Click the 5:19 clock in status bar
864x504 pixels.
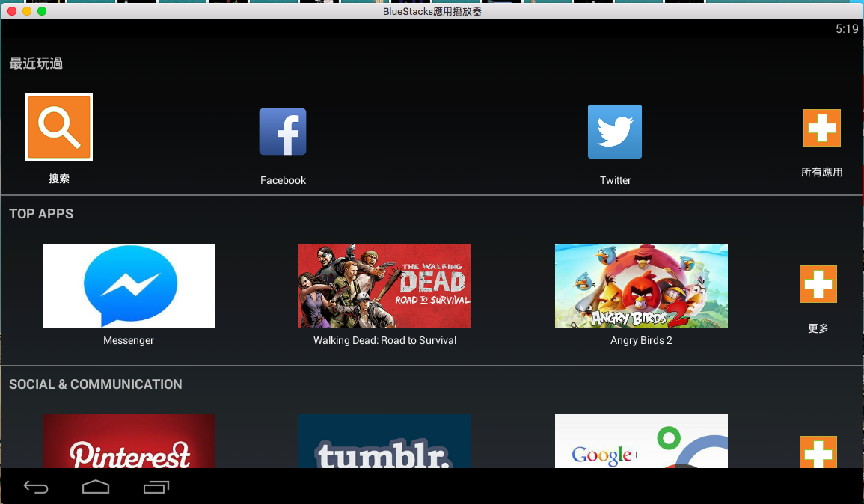847,29
